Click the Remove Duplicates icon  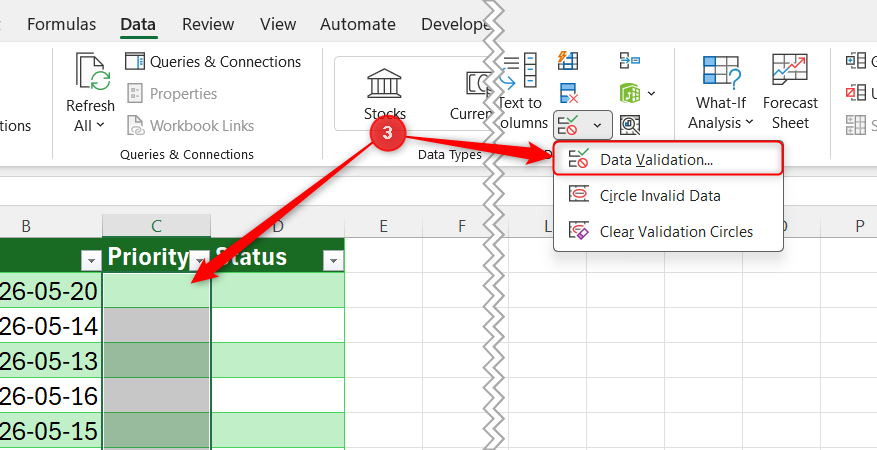pyautogui.click(x=568, y=93)
